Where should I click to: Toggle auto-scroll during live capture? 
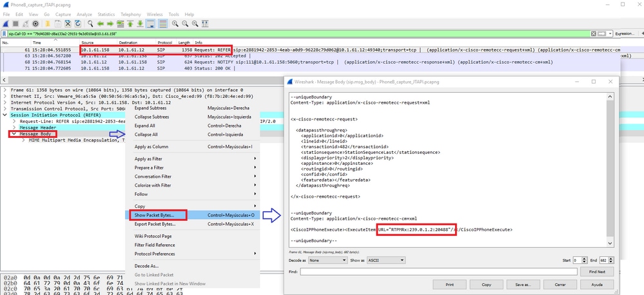pyautogui.click(x=150, y=23)
